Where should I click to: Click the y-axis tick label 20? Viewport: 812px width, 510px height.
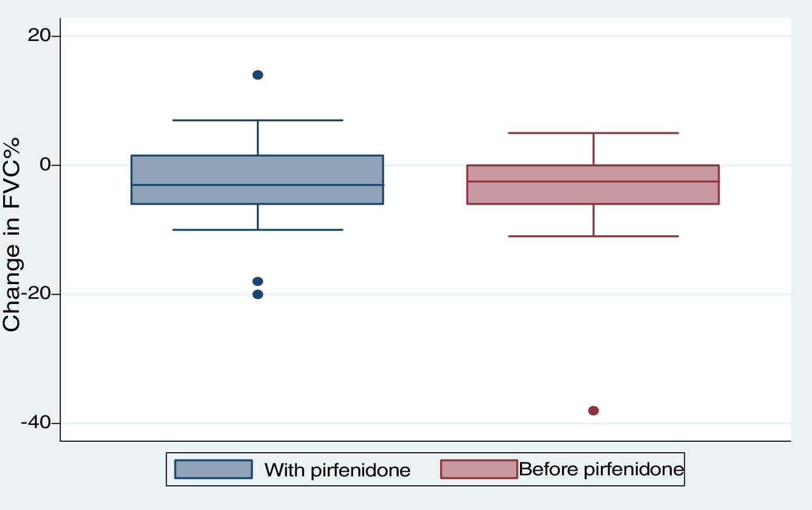[x=39, y=36]
